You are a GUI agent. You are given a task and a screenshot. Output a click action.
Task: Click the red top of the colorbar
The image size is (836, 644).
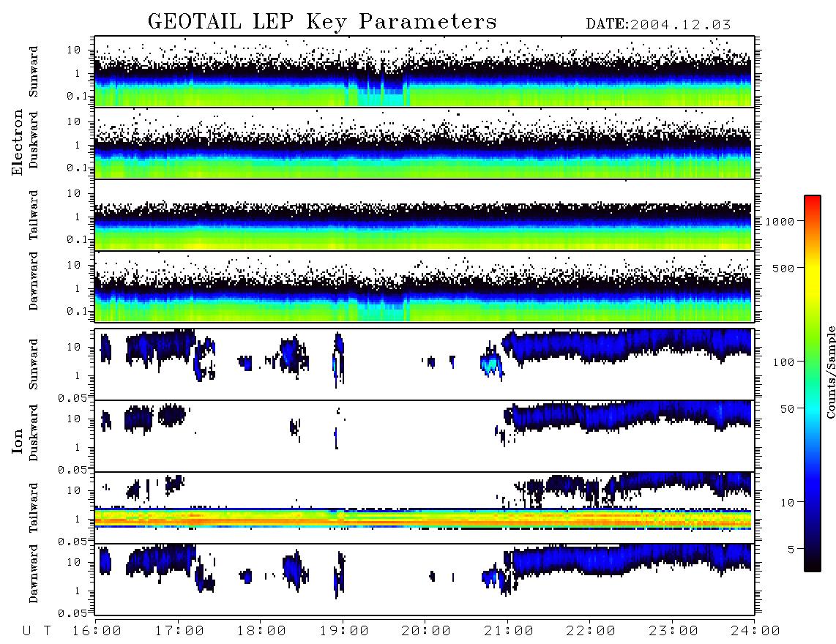(813, 201)
